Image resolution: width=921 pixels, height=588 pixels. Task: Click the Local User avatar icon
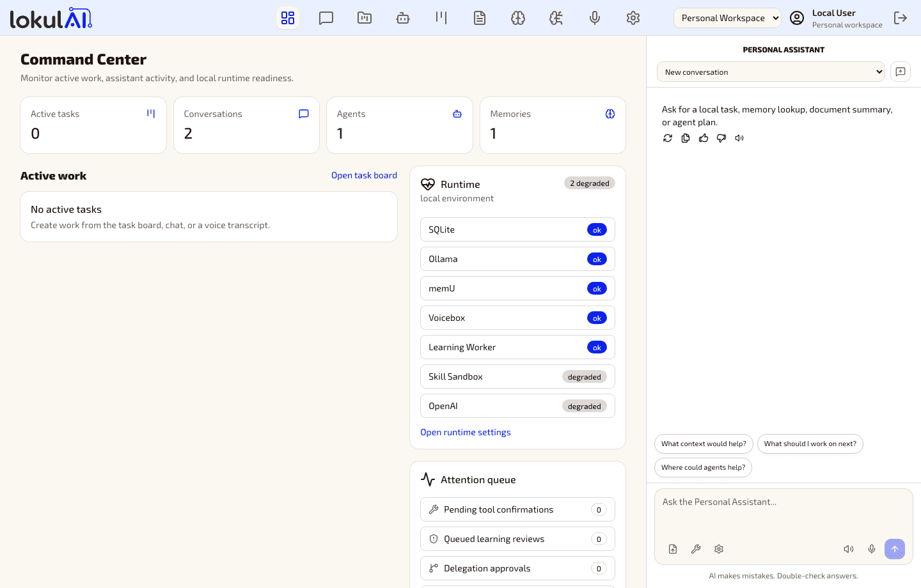797,18
